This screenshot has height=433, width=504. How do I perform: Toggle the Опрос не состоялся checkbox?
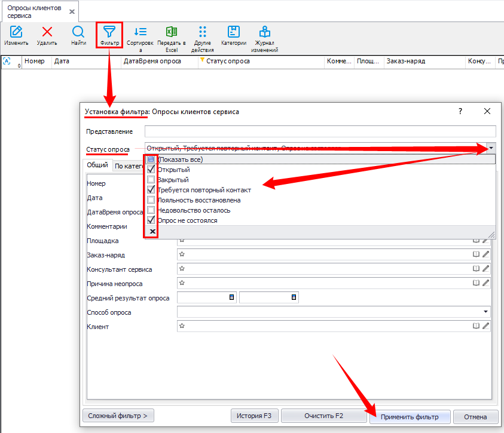tap(151, 220)
